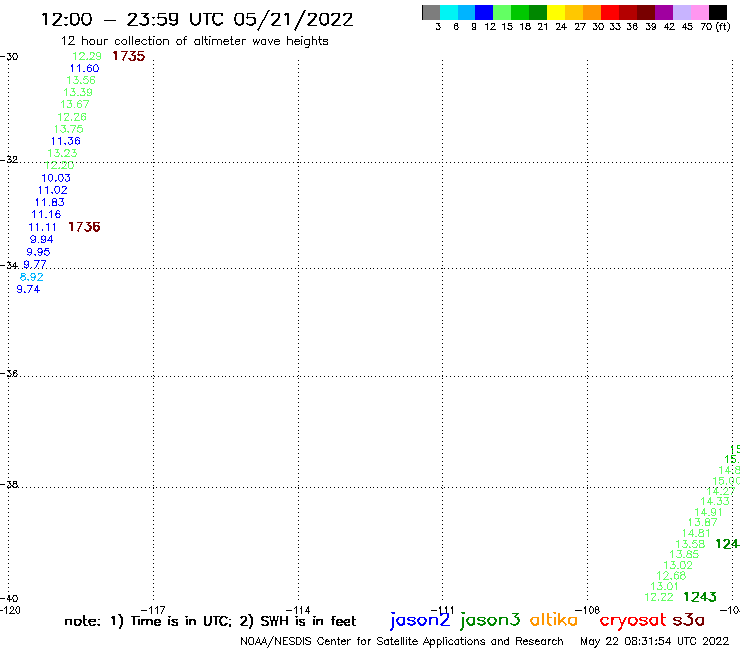Screen dimensions: 740x650
Task: Click the 9.95 wave height reading
Action: pyautogui.click(x=38, y=252)
